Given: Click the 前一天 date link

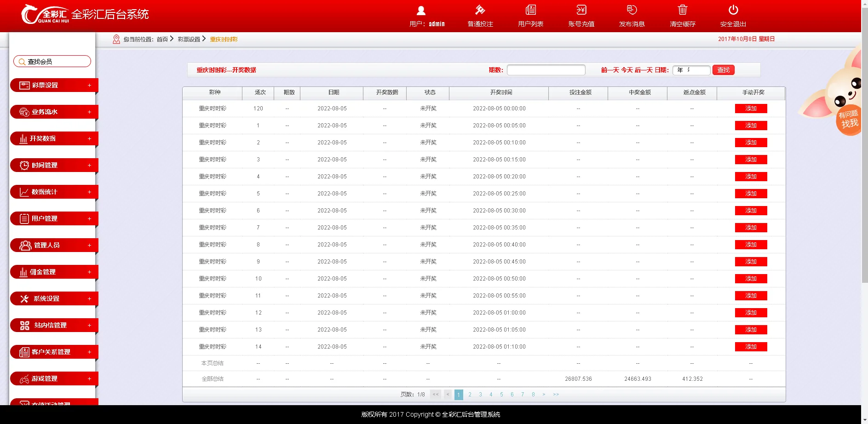Looking at the screenshot, I should (x=610, y=70).
